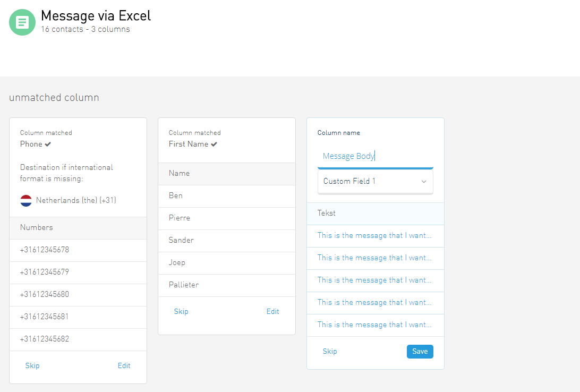Select phone number +31612345679
Viewport: 580px width, 392px height.
coord(78,272)
